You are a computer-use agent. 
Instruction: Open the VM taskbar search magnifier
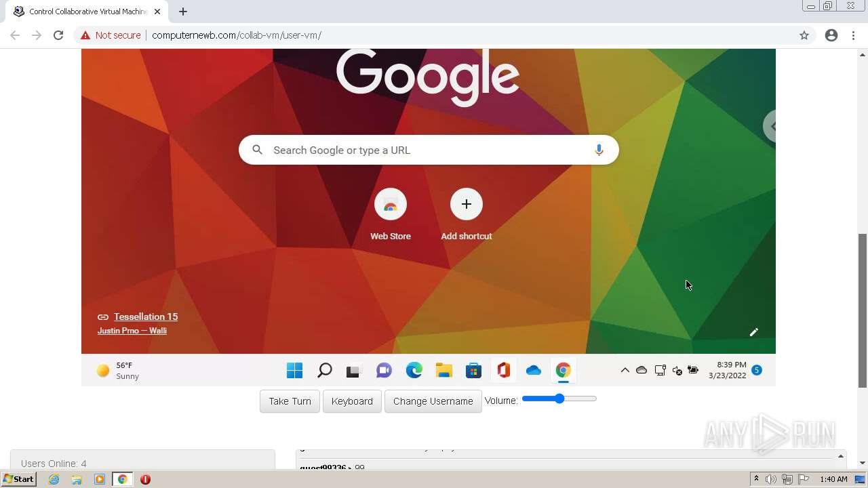pos(324,370)
